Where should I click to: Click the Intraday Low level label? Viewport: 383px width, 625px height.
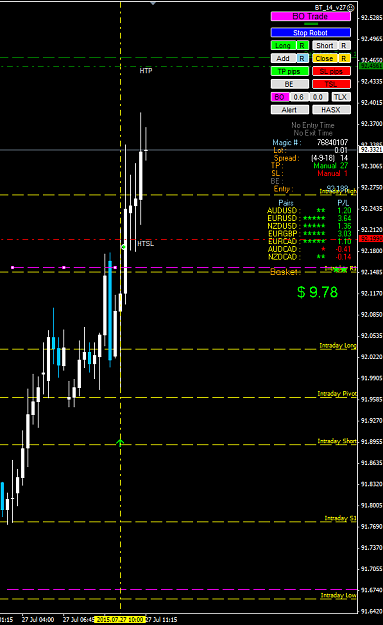point(339,595)
